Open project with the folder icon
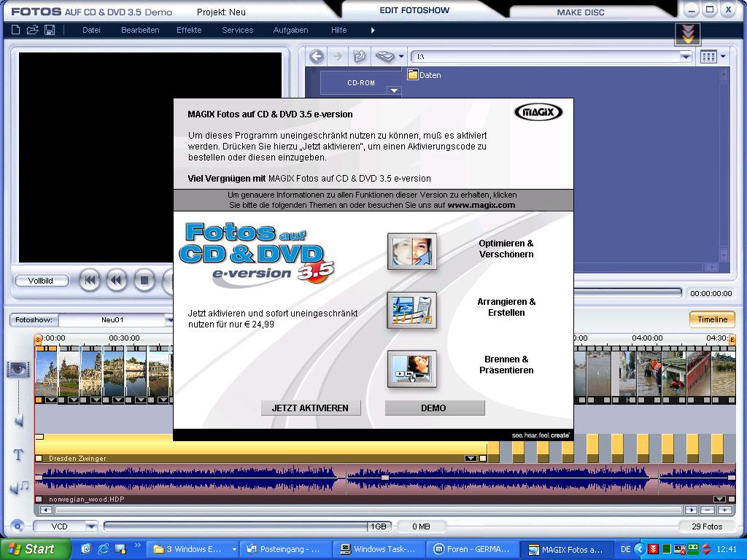 [32, 30]
